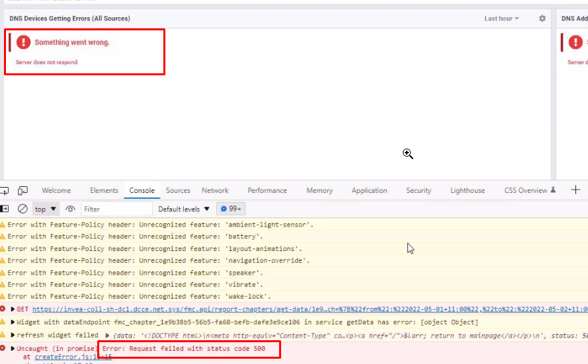
Task: Open the CSS Overview tab
Action: pos(525,190)
